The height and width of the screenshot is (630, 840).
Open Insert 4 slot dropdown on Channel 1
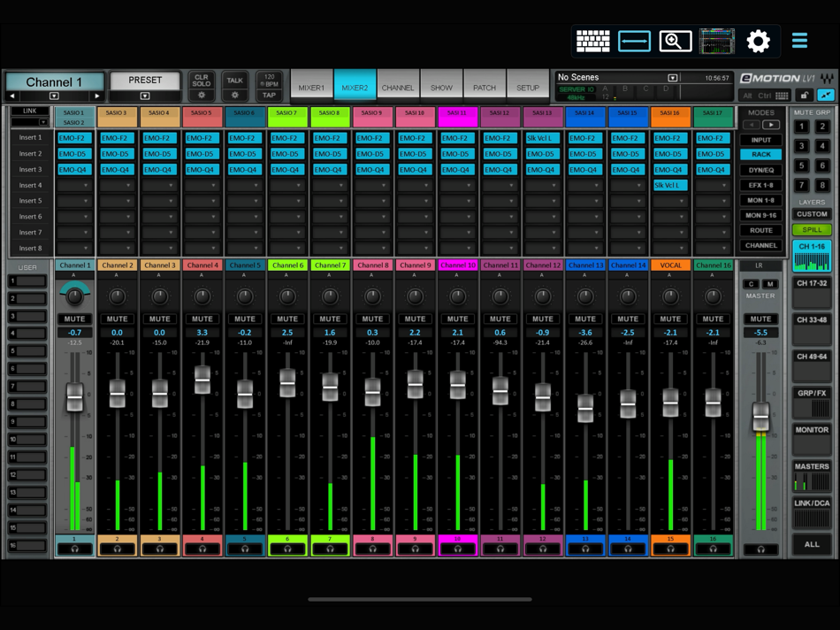click(x=74, y=186)
